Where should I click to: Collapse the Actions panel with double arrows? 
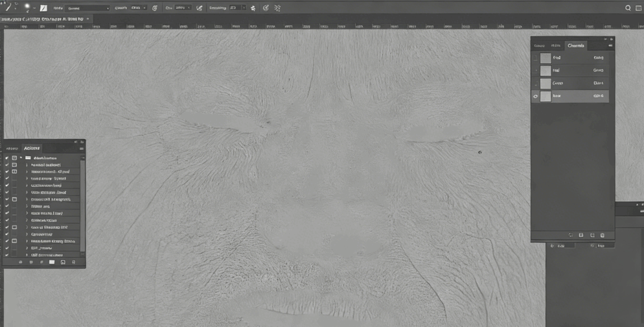point(75,141)
